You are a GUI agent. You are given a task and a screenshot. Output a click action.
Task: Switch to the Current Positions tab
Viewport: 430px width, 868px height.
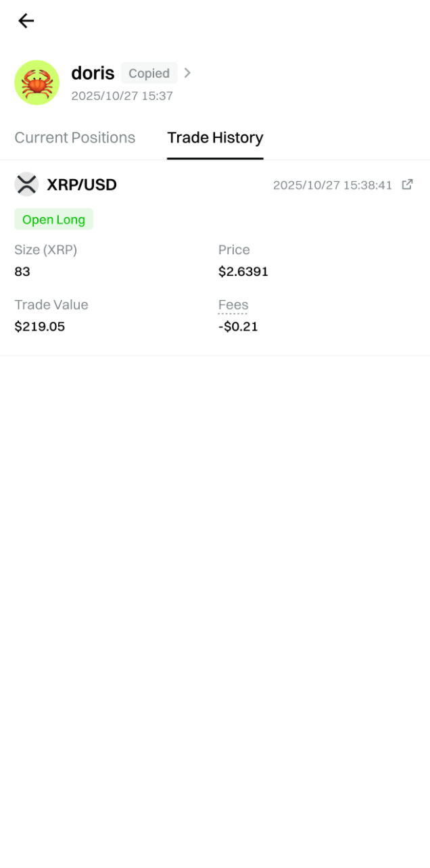pos(75,138)
